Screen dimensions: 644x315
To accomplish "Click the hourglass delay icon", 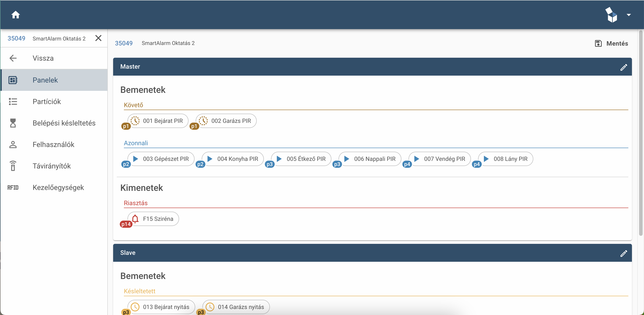I will (x=13, y=123).
